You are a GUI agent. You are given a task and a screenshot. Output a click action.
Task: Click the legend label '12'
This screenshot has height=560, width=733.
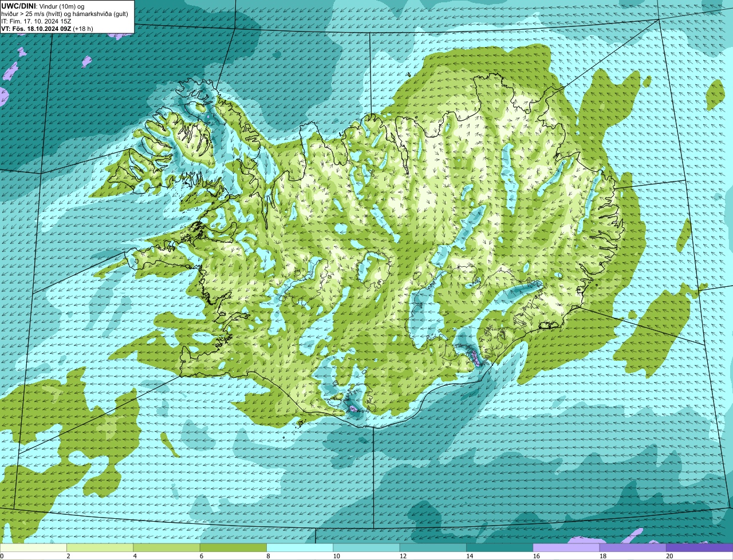click(x=403, y=556)
